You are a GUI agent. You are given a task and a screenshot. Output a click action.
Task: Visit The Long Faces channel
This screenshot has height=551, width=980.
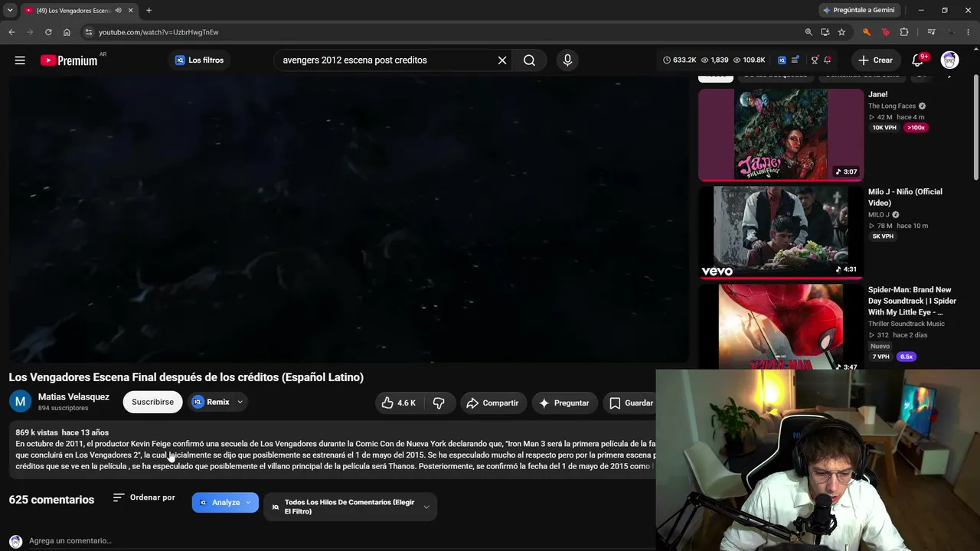click(892, 106)
